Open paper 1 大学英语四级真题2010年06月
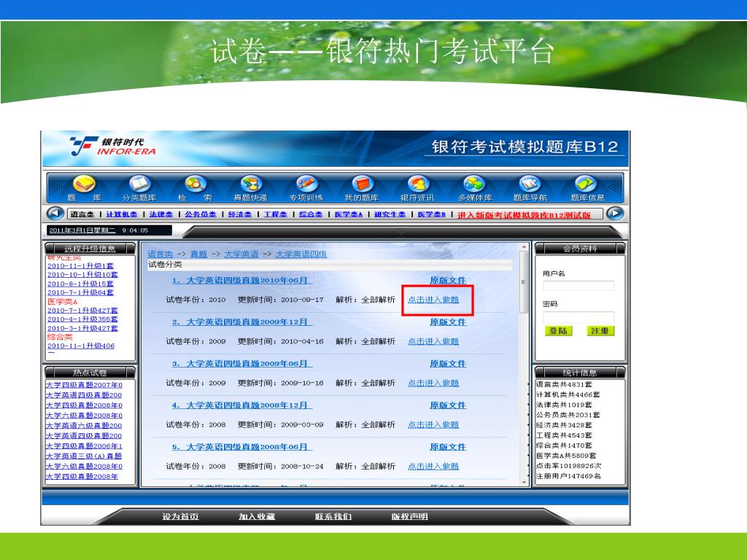This screenshot has height=560, width=747. click(242, 281)
